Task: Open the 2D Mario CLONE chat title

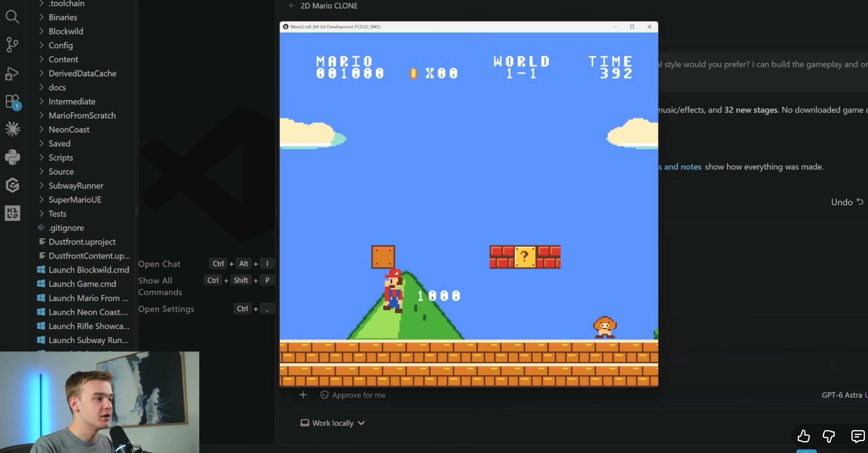Action: (x=329, y=6)
